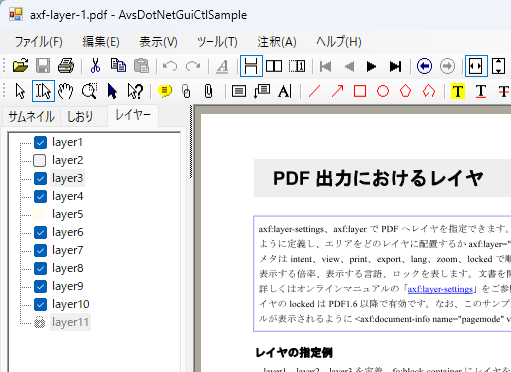Select the cover page facing view icon
The width and height of the screenshot is (511, 372).
pyautogui.click(x=297, y=66)
